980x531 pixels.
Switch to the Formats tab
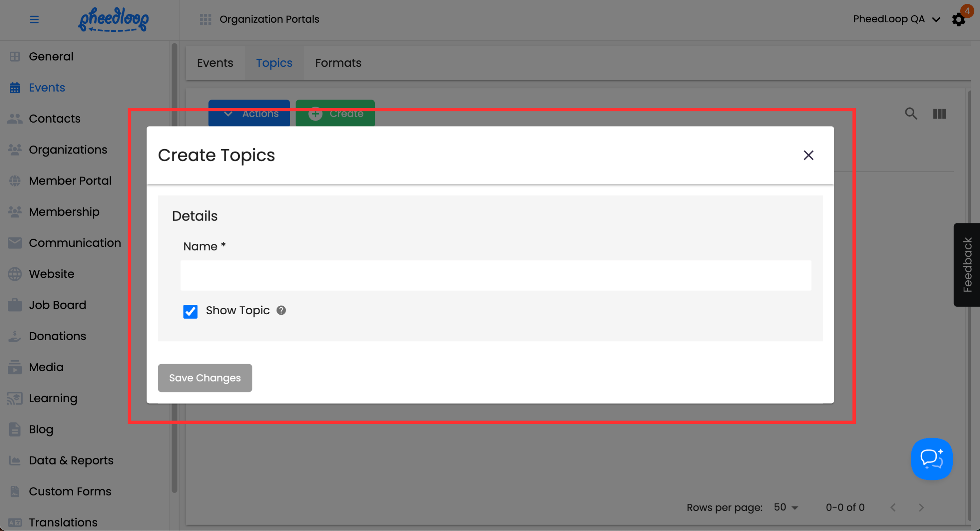point(338,63)
